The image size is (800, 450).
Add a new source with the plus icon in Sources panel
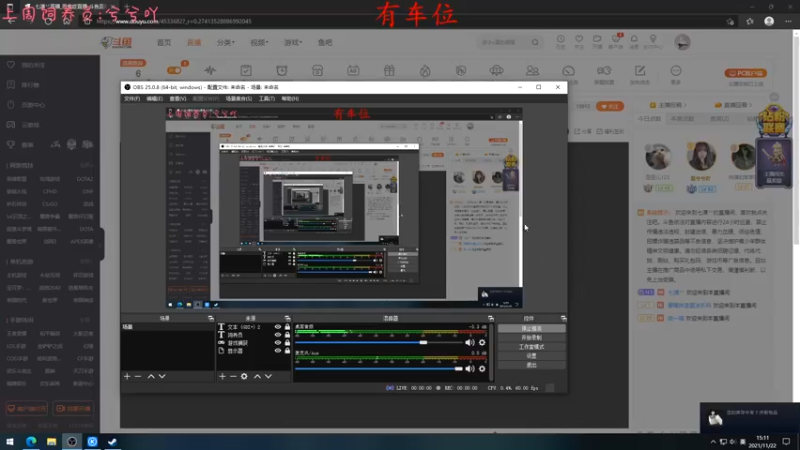pos(222,377)
